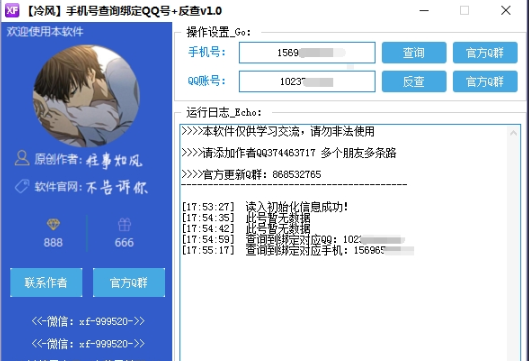This screenshot has height=361, width=529.
Task: Click the 运行日志_Echo group label
Action: point(224,112)
